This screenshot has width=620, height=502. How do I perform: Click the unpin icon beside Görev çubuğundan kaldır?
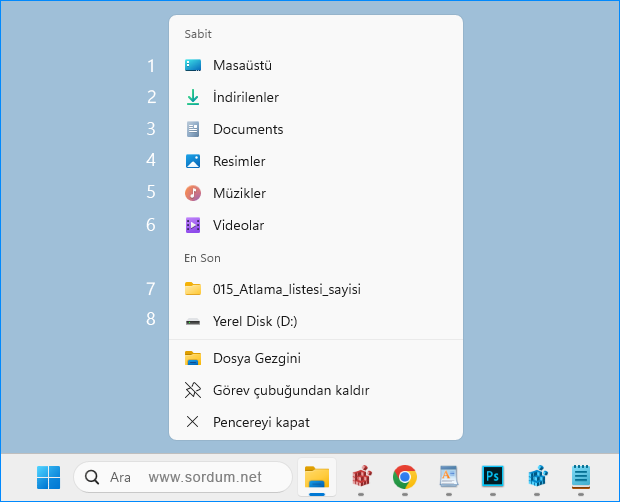pos(193,390)
